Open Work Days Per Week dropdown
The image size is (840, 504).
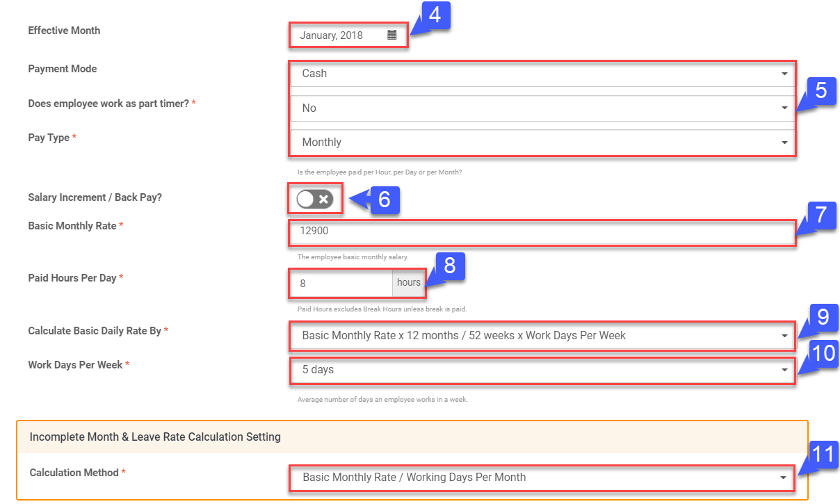pos(542,370)
